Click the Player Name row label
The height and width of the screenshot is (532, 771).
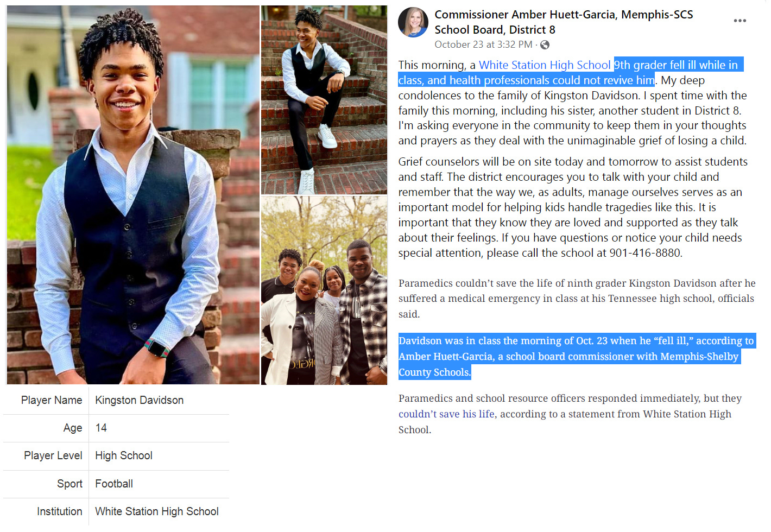click(x=52, y=400)
